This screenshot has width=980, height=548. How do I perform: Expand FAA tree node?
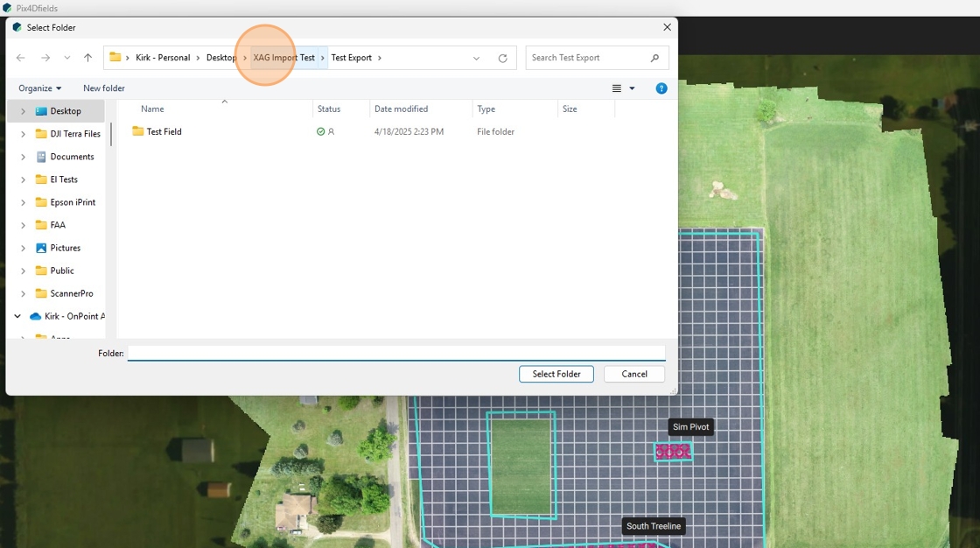(23, 225)
